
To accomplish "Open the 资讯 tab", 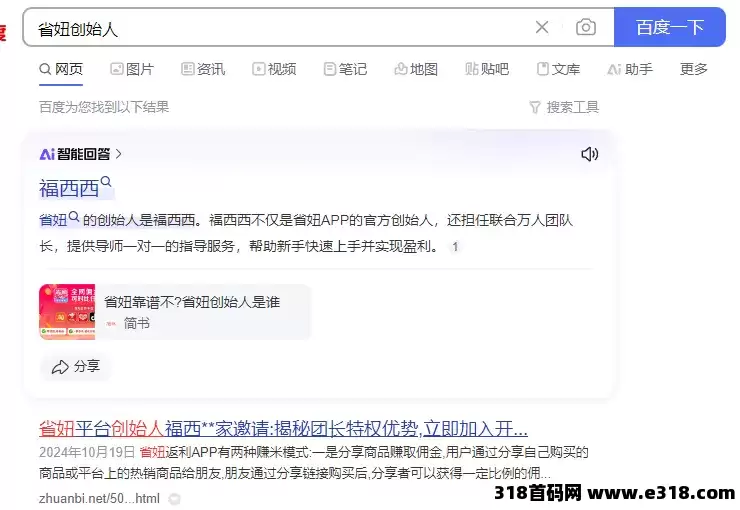I will click(x=203, y=69).
